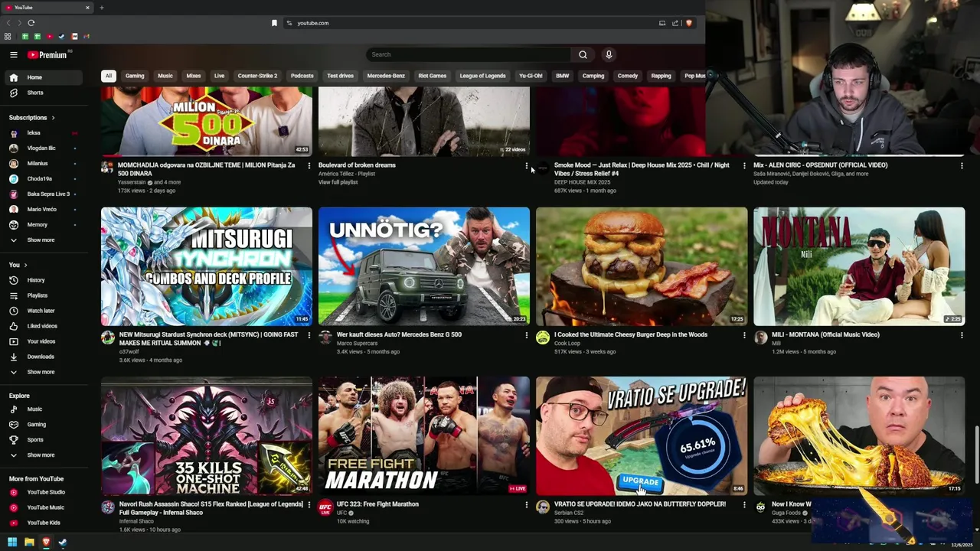Open File Explorer from taskbar

[29, 543]
